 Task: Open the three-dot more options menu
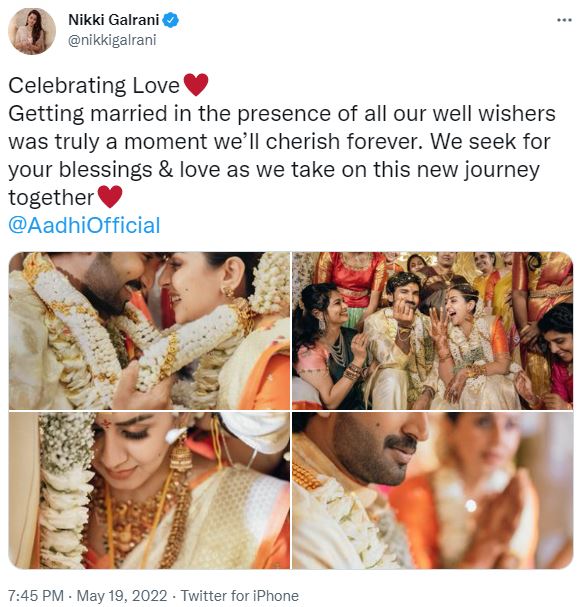coord(564,20)
